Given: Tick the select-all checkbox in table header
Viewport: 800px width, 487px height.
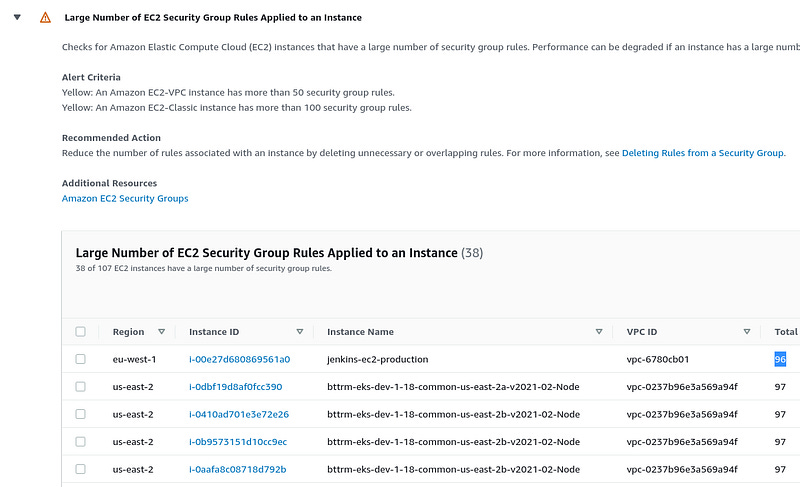Looking at the screenshot, I should [81, 331].
